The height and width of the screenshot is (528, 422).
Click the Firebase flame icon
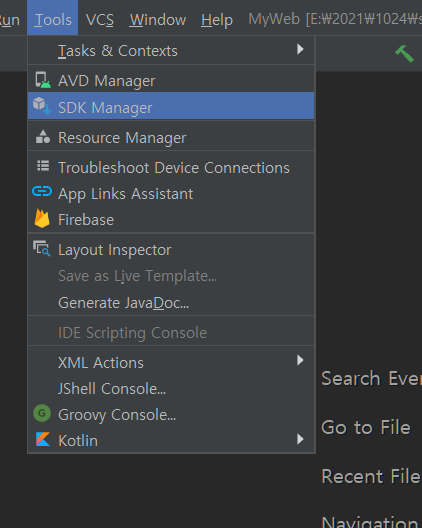pyautogui.click(x=42, y=218)
